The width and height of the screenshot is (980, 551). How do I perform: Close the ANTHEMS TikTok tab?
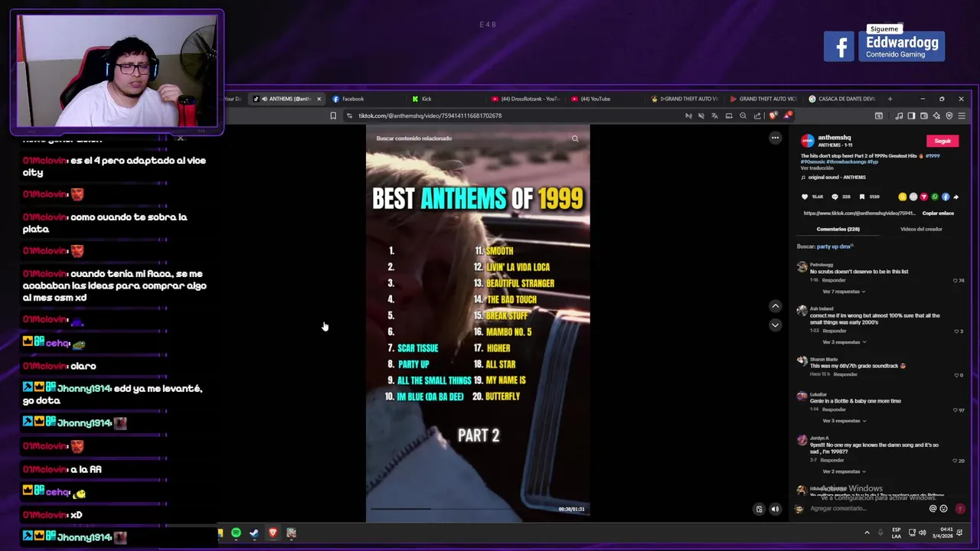click(318, 99)
